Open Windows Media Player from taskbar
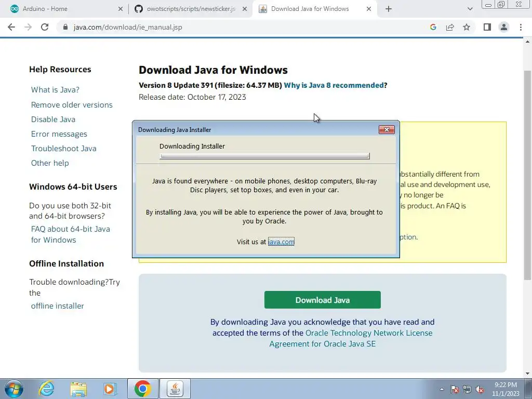 coord(110,389)
